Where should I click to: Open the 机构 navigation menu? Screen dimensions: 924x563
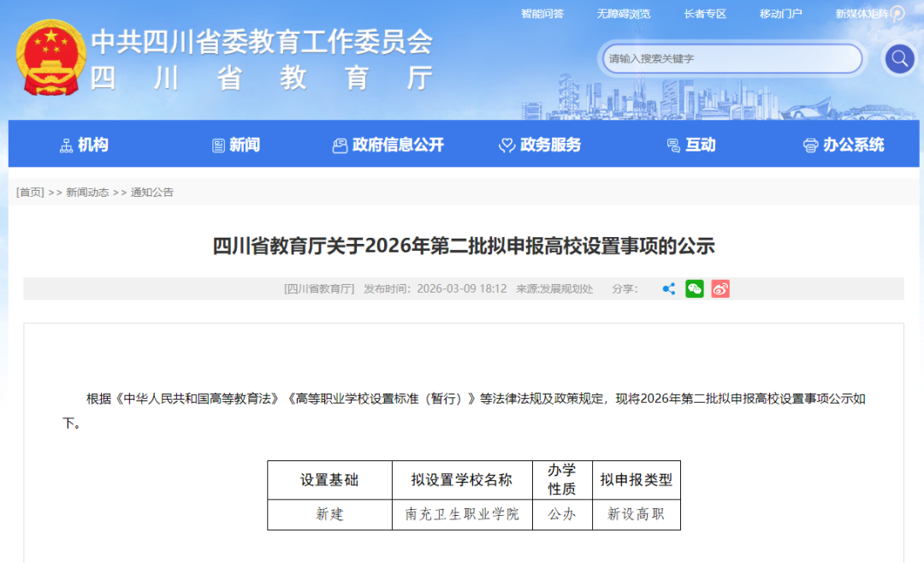(x=85, y=145)
